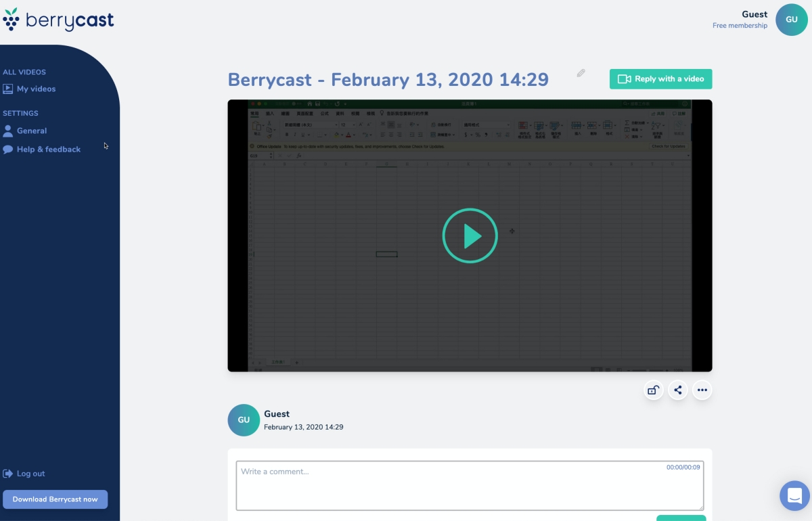Click Reply with a video button

[x=660, y=78]
